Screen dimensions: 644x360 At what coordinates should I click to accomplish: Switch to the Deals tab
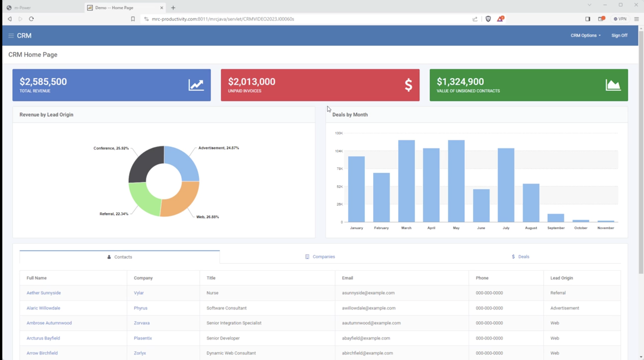[x=520, y=257]
